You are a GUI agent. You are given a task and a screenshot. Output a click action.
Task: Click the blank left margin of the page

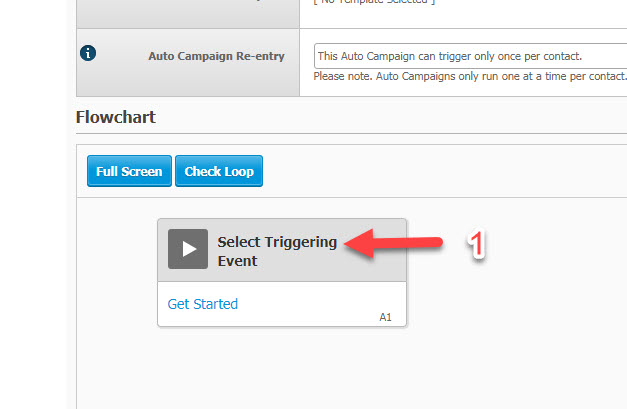click(34, 204)
